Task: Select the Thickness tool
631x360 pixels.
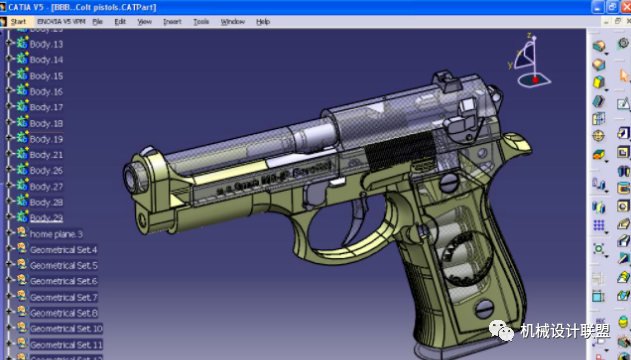Action: [599, 119]
